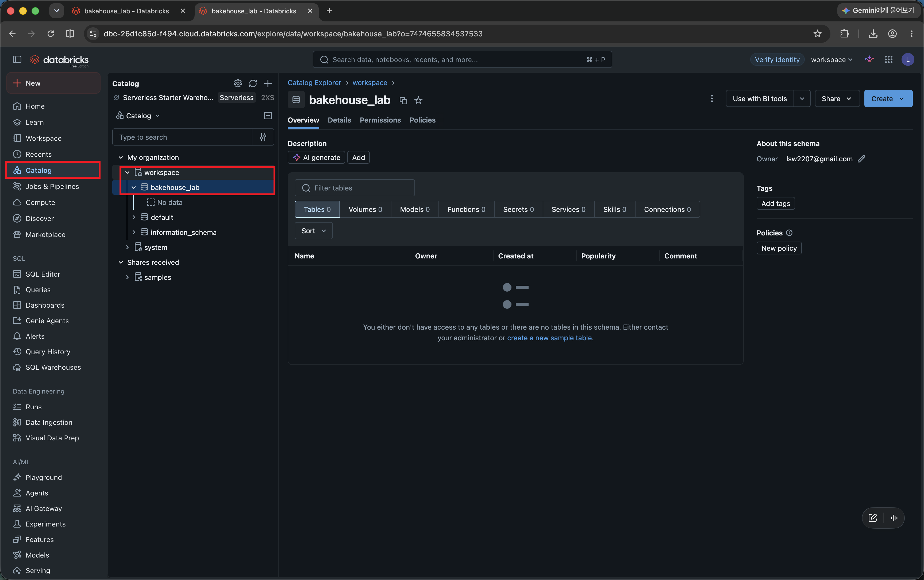Viewport: 924px width, 580px height.
Task: Focus the Filter tables field
Action: click(x=355, y=188)
